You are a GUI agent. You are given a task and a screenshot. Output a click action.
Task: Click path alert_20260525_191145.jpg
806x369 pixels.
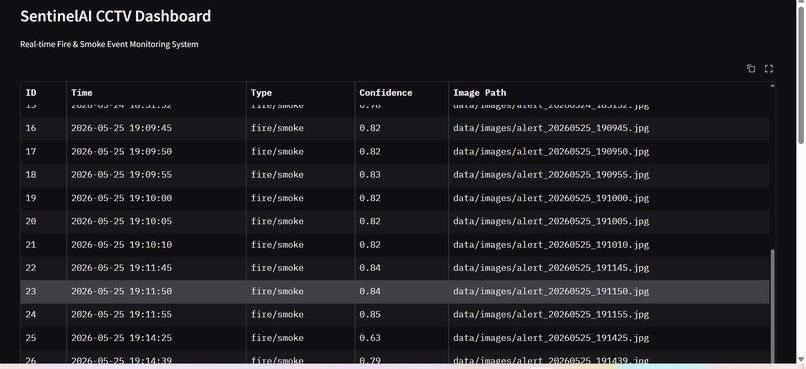(609, 268)
